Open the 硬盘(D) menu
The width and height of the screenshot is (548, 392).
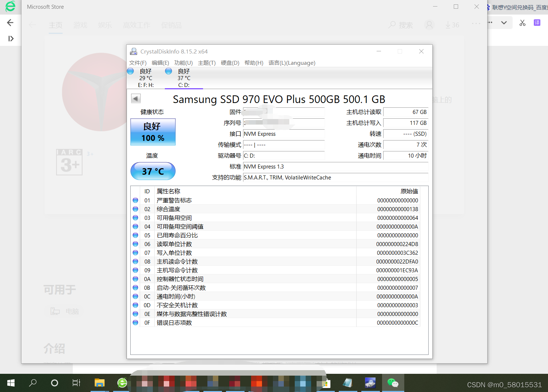click(230, 63)
